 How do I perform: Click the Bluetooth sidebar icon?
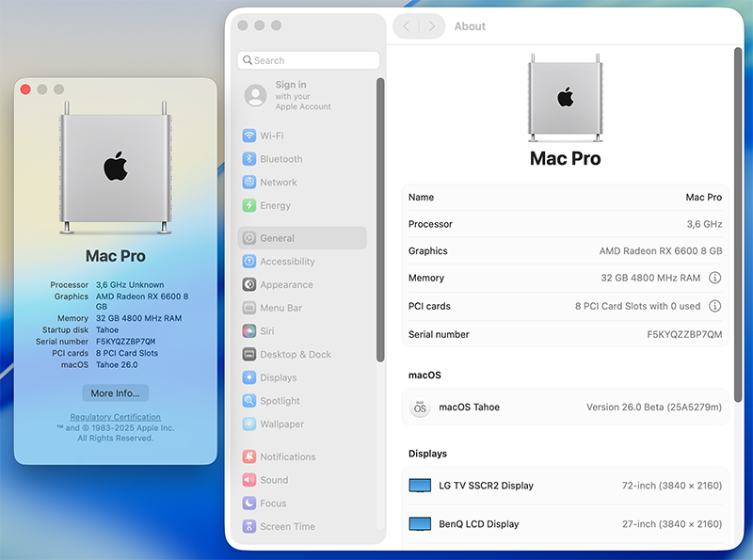[x=248, y=158]
